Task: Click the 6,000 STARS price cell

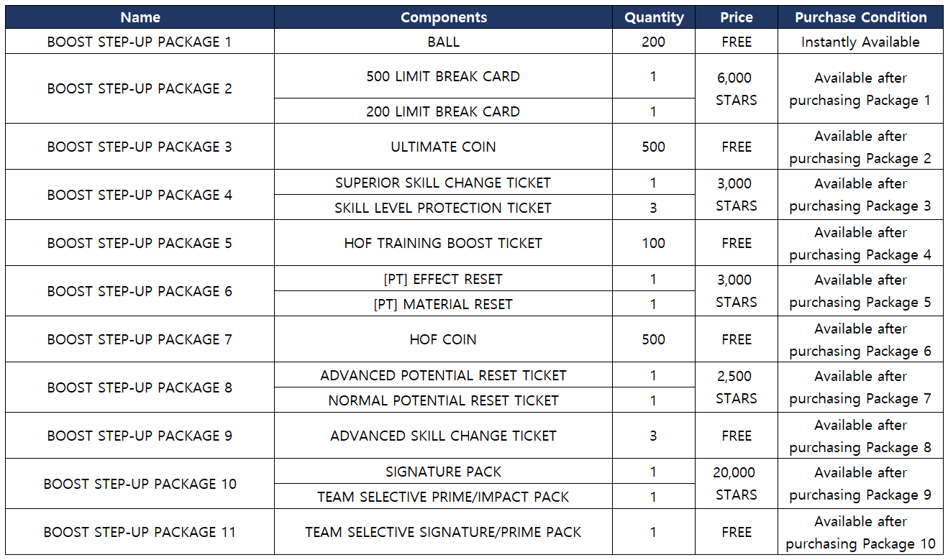Action: pyautogui.click(x=736, y=88)
